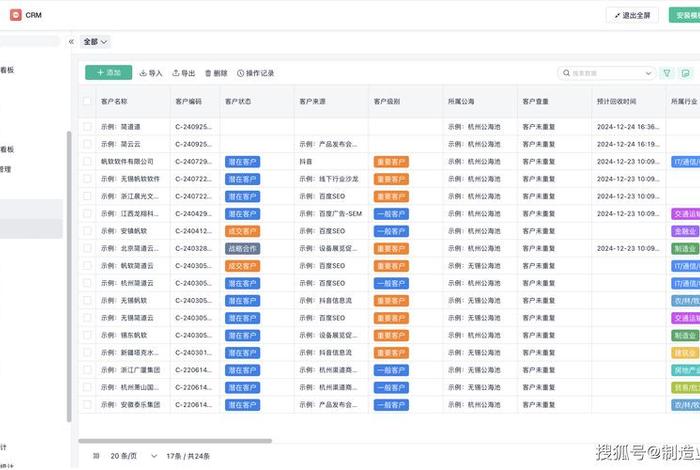Click code C-240729... for 帆软软件有限公司
The image size is (700, 470).
click(193, 162)
